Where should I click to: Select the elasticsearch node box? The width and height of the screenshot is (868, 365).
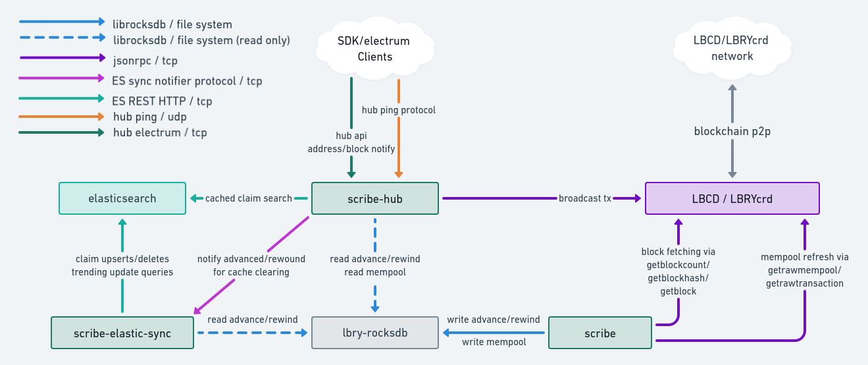pos(122,198)
